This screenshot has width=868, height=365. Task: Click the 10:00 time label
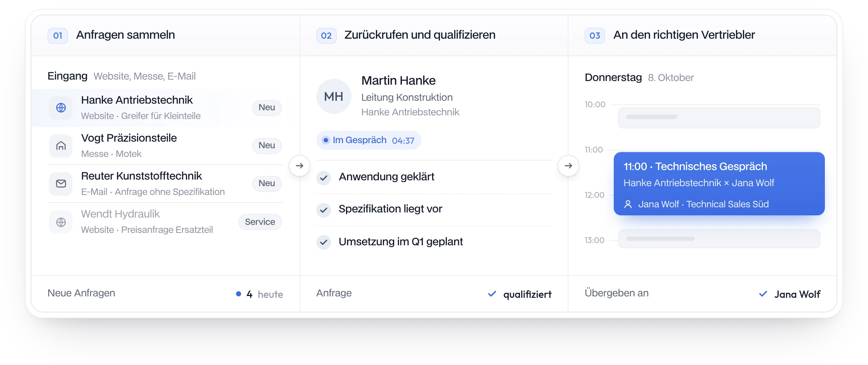pyautogui.click(x=595, y=105)
